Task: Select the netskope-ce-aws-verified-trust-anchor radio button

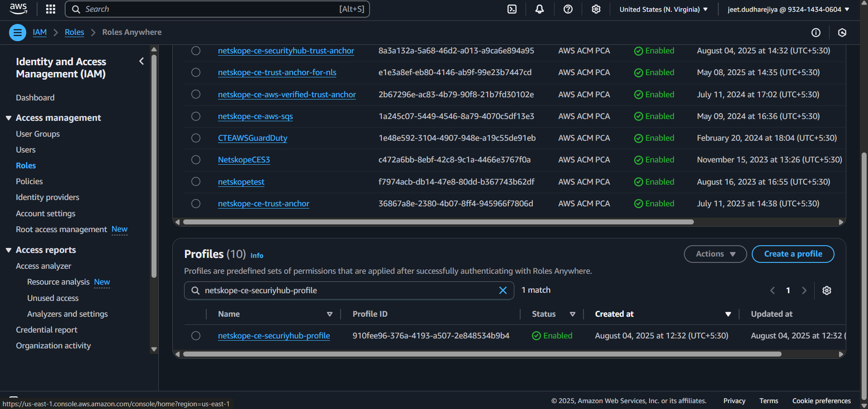Action: tap(196, 94)
